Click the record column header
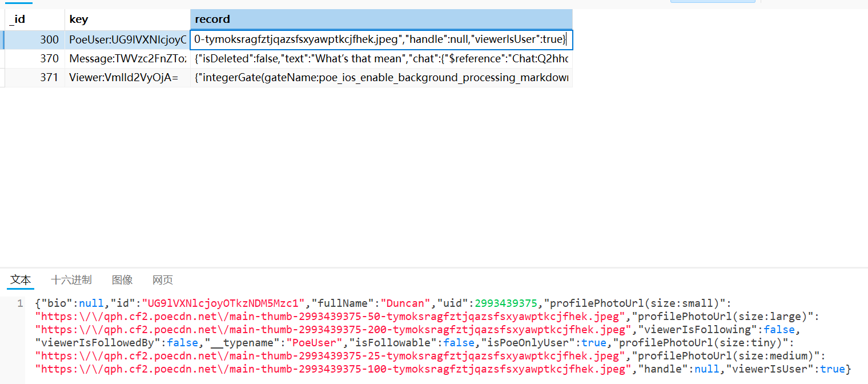Viewport: 868px width, 384px height. 381,19
